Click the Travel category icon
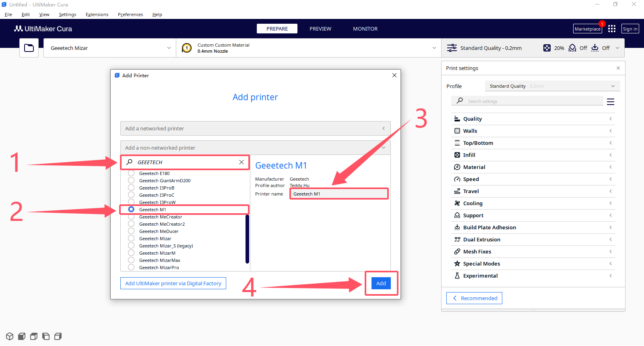Image resolution: width=644 pixels, height=346 pixels. pyautogui.click(x=457, y=191)
